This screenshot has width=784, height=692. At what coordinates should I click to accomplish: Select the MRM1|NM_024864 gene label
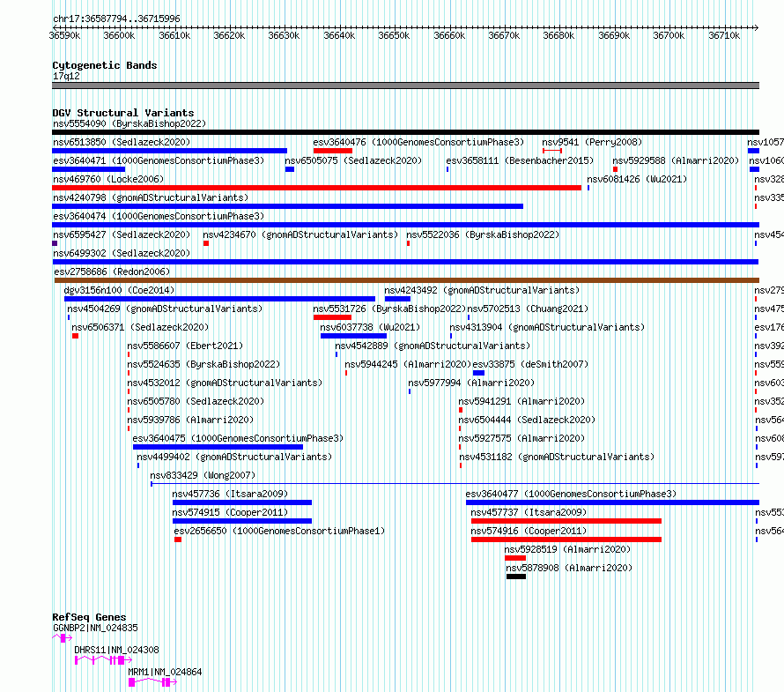[x=165, y=672]
